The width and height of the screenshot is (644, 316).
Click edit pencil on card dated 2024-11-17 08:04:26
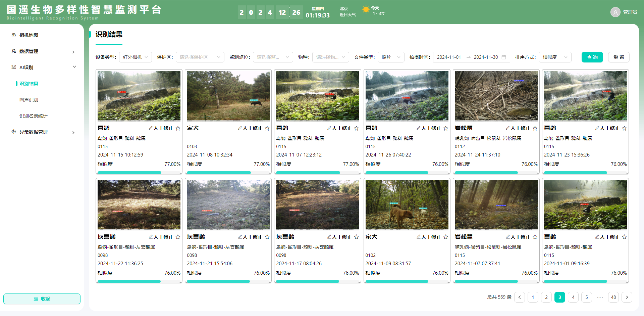tap(329, 237)
